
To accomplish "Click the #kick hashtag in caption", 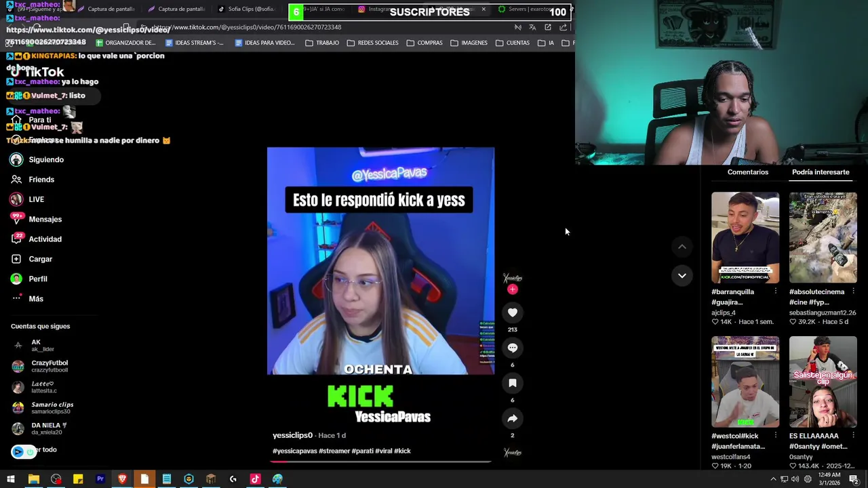I will tap(402, 451).
